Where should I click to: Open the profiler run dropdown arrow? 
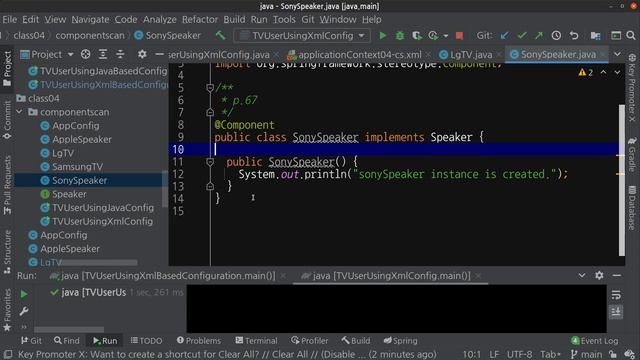[x=446, y=36]
